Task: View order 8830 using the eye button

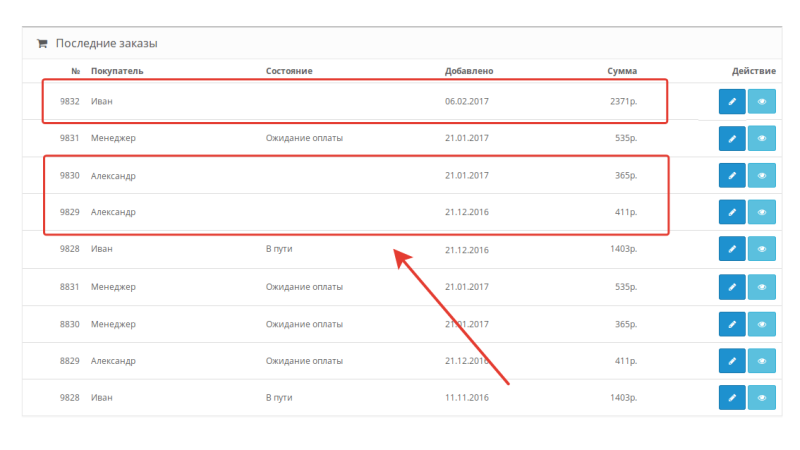Action: (762, 324)
